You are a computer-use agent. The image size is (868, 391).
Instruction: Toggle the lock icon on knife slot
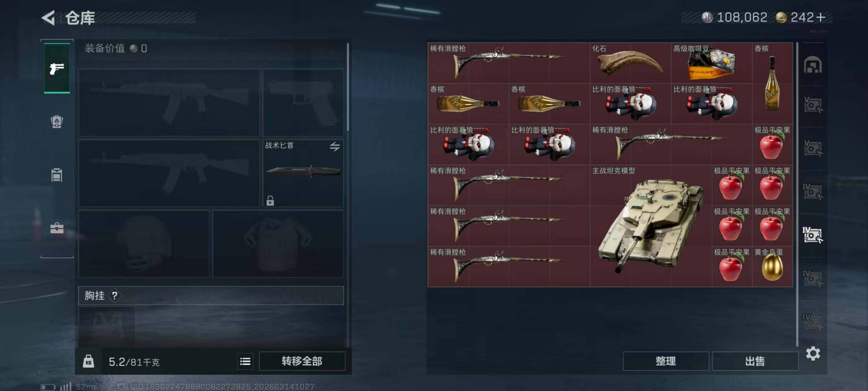point(270,200)
